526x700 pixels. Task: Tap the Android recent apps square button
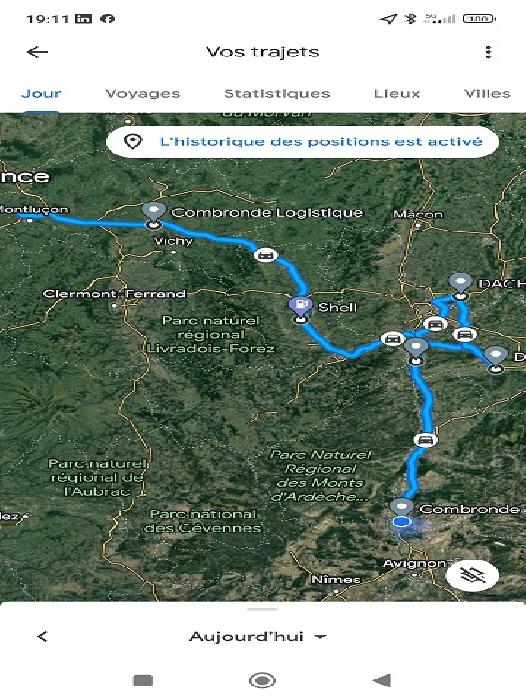pos(143,681)
